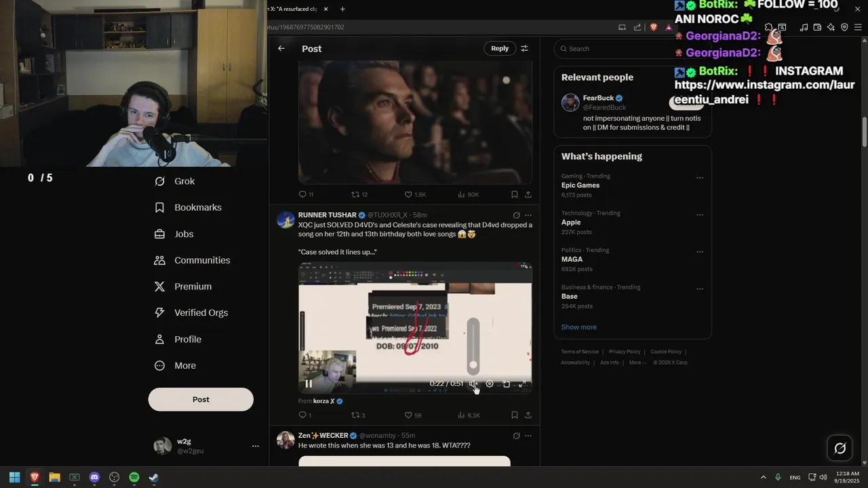Open Steam from the taskbar
The image size is (868, 488).
[x=154, y=477]
